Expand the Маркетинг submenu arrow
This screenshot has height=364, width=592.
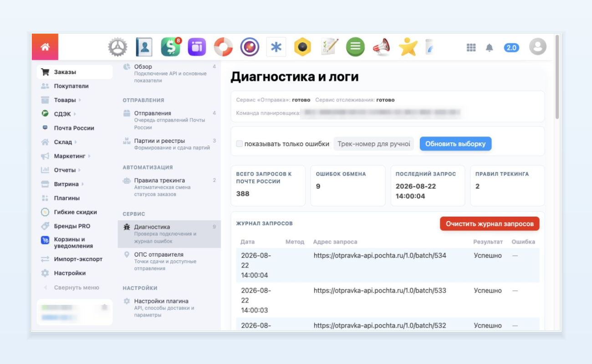coord(89,156)
